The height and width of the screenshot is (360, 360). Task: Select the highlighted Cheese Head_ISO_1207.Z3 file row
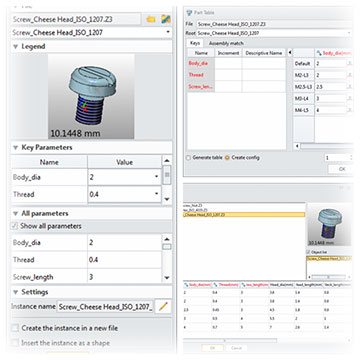click(x=244, y=215)
